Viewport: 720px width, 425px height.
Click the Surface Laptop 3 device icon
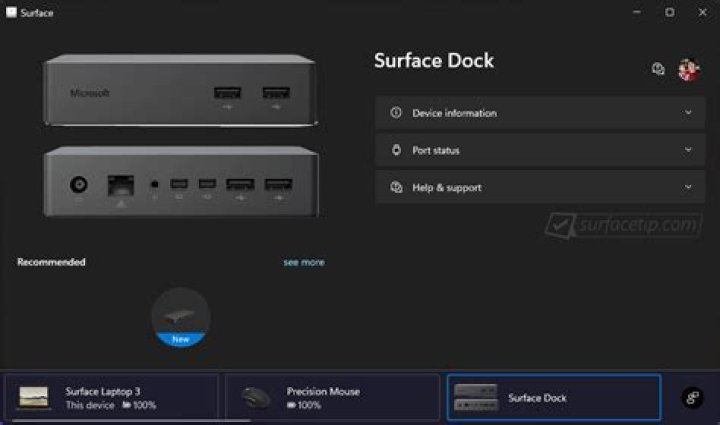[x=34, y=398]
